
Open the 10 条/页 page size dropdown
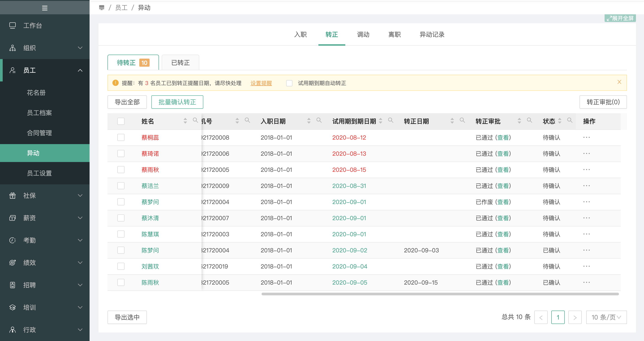[x=606, y=317]
